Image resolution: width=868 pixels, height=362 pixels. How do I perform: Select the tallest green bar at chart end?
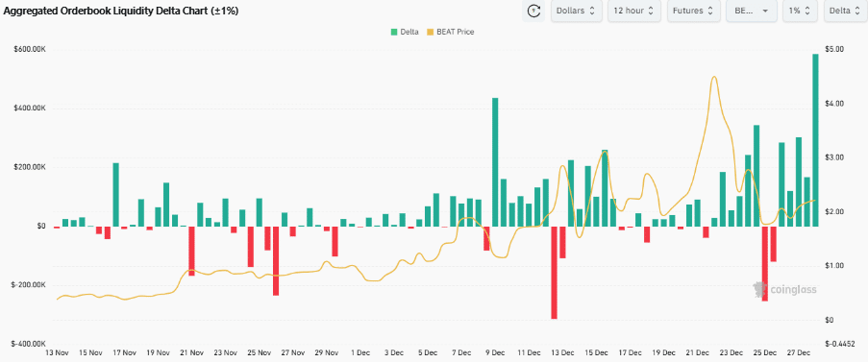(x=815, y=140)
